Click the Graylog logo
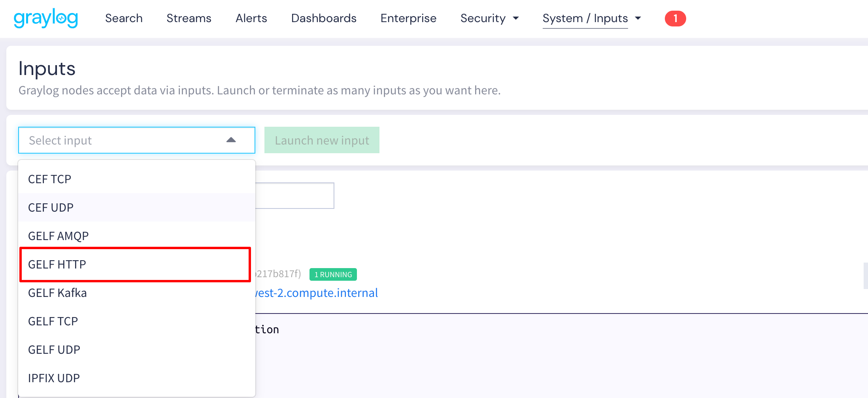868x398 pixels. pyautogui.click(x=45, y=18)
